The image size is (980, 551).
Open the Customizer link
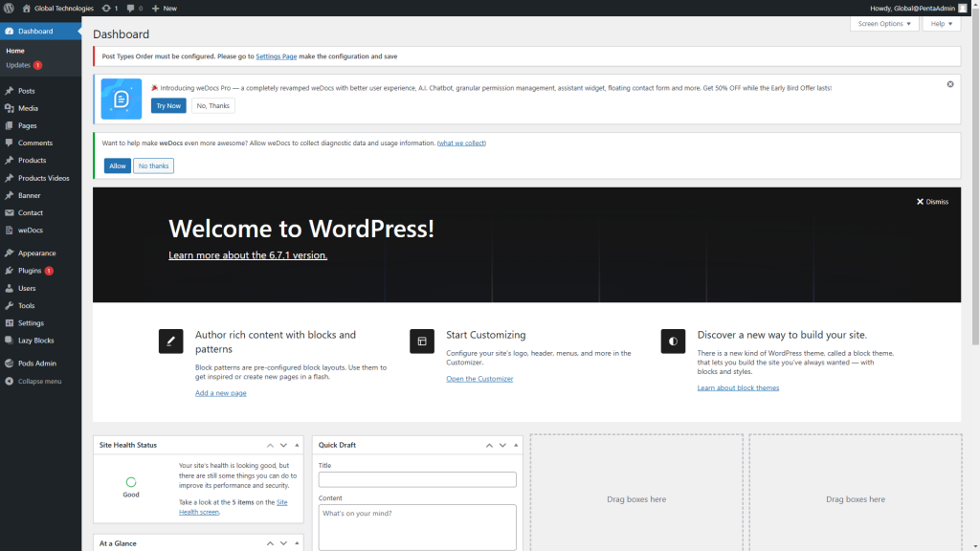pyautogui.click(x=479, y=379)
